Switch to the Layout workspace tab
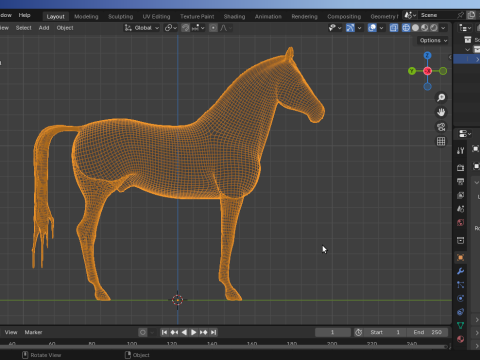 [x=55, y=16]
